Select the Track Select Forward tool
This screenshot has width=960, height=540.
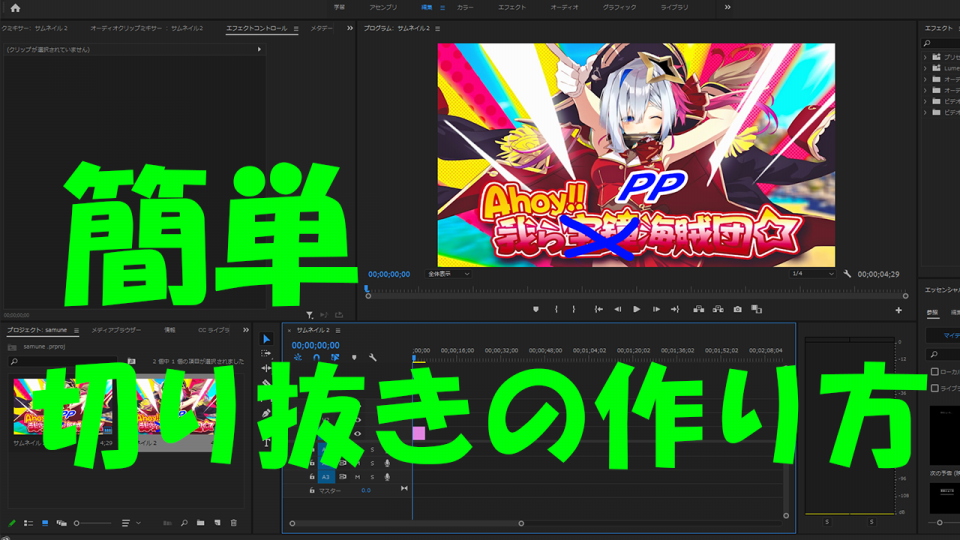click(x=266, y=353)
